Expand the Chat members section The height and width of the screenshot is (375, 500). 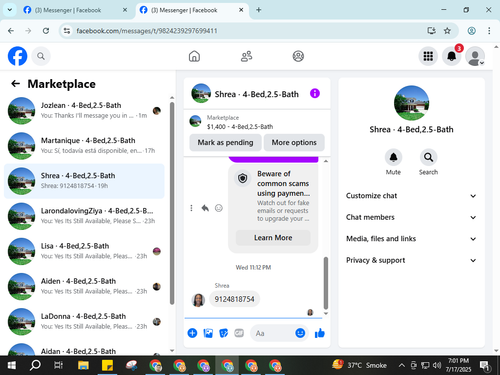[411, 217]
